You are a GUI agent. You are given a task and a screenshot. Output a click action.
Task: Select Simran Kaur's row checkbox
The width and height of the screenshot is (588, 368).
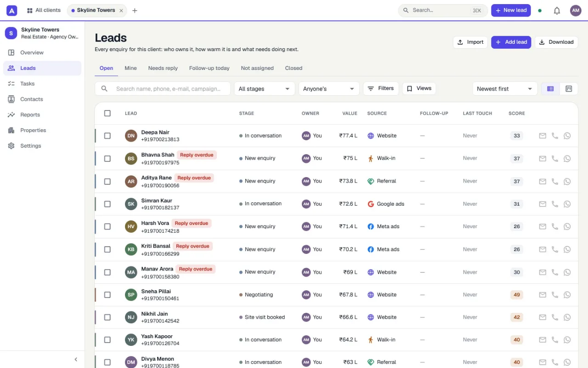coord(107,204)
